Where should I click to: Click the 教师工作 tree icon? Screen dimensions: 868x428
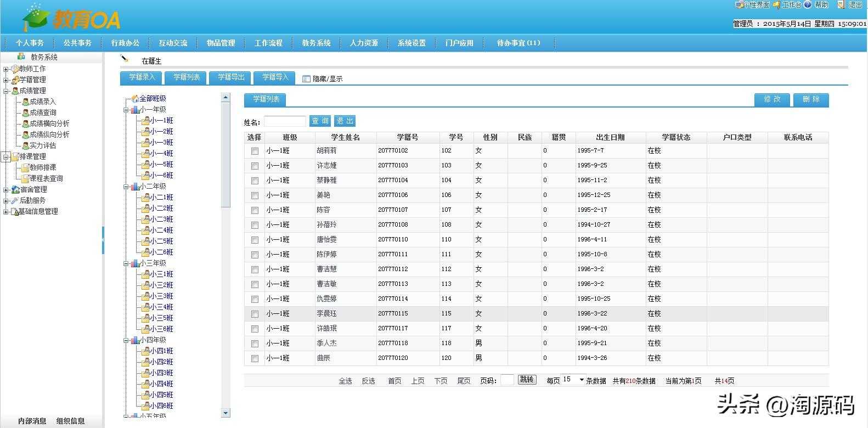tap(15, 69)
